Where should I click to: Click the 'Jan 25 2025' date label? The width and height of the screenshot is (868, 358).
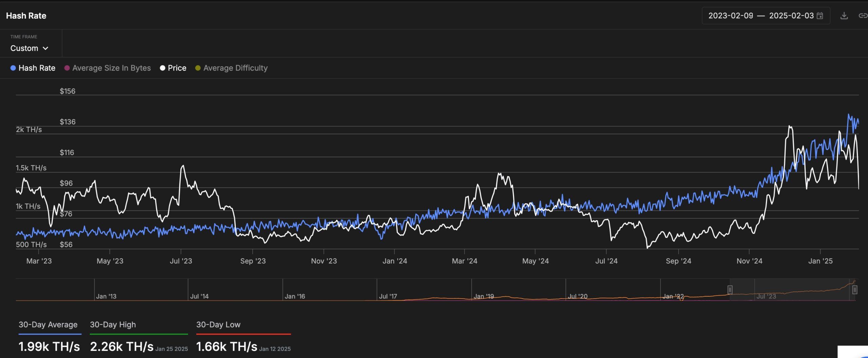pyautogui.click(x=172, y=349)
